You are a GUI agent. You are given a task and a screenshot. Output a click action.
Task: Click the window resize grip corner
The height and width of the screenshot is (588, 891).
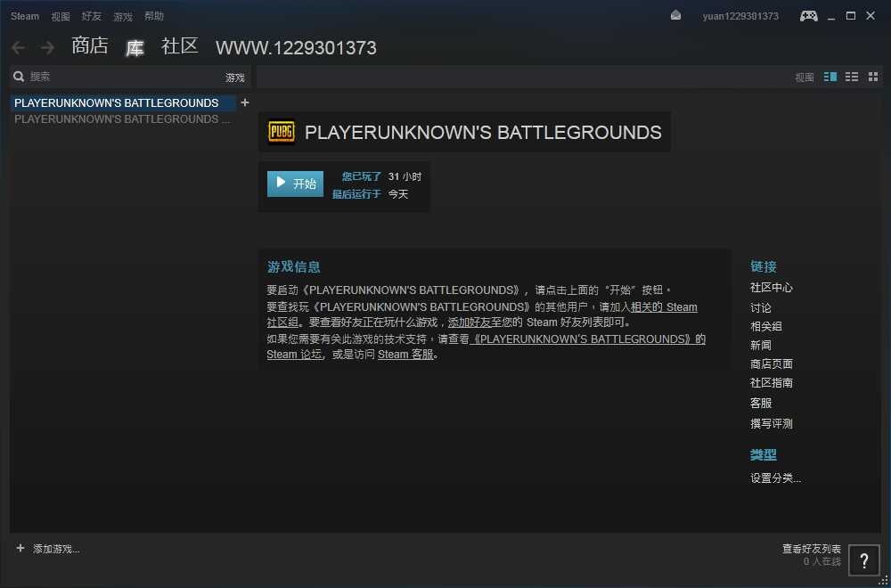coord(884,581)
